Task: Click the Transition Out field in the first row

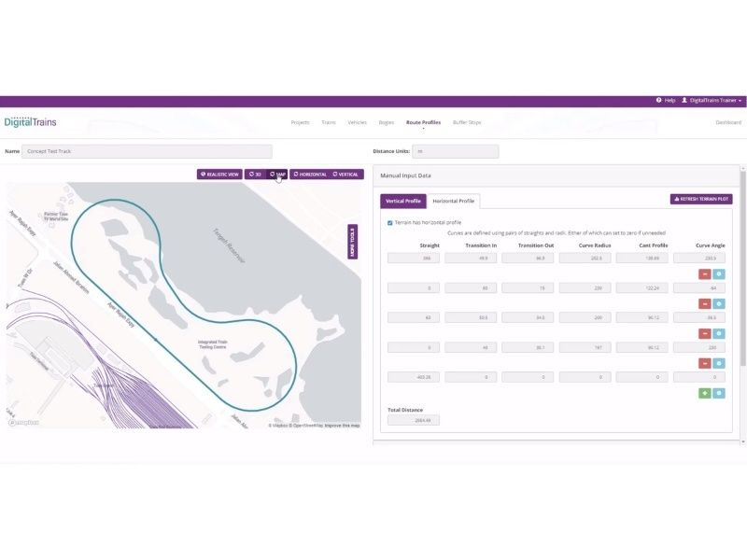Action: click(528, 259)
